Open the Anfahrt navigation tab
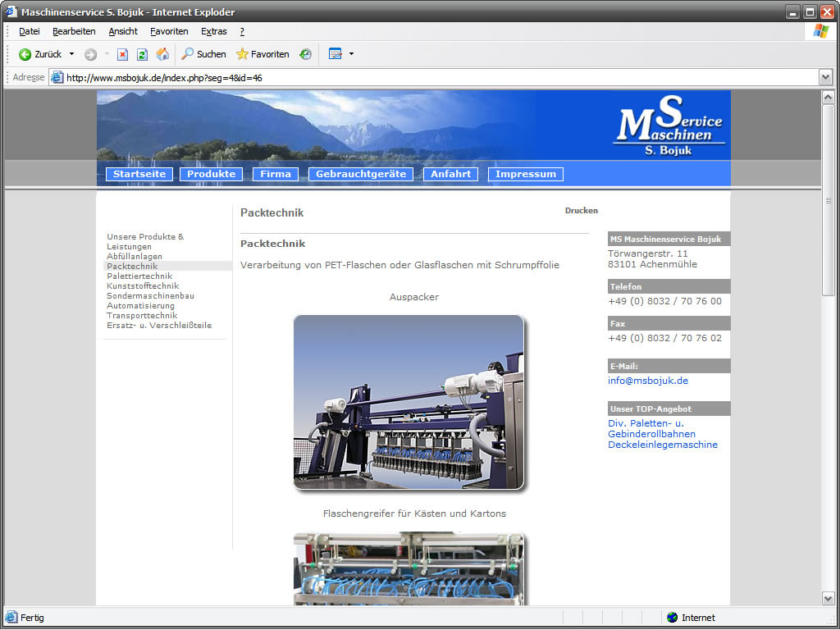This screenshot has width=840, height=630. pyautogui.click(x=450, y=174)
